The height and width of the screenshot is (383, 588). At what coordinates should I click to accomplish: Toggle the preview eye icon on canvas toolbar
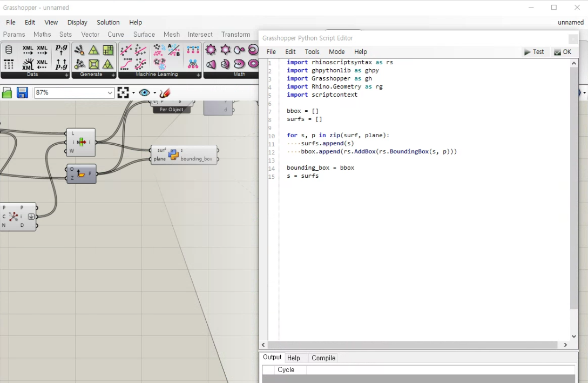pos(144,93)
